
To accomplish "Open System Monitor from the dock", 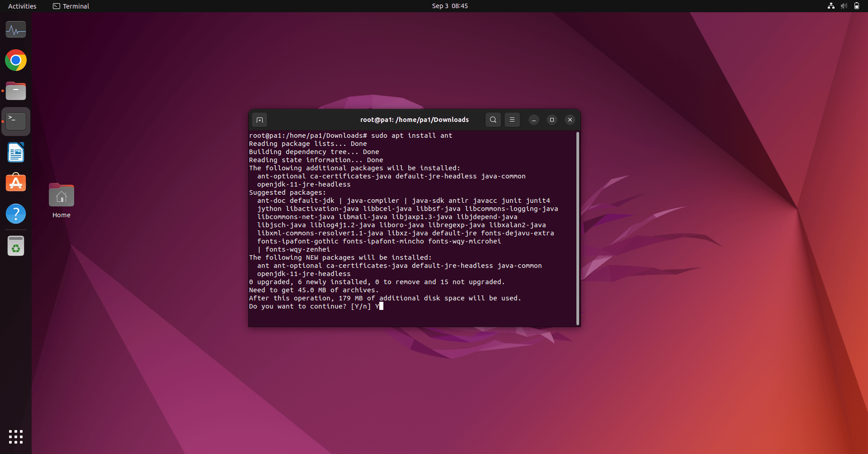I will [x=15, y=29].
